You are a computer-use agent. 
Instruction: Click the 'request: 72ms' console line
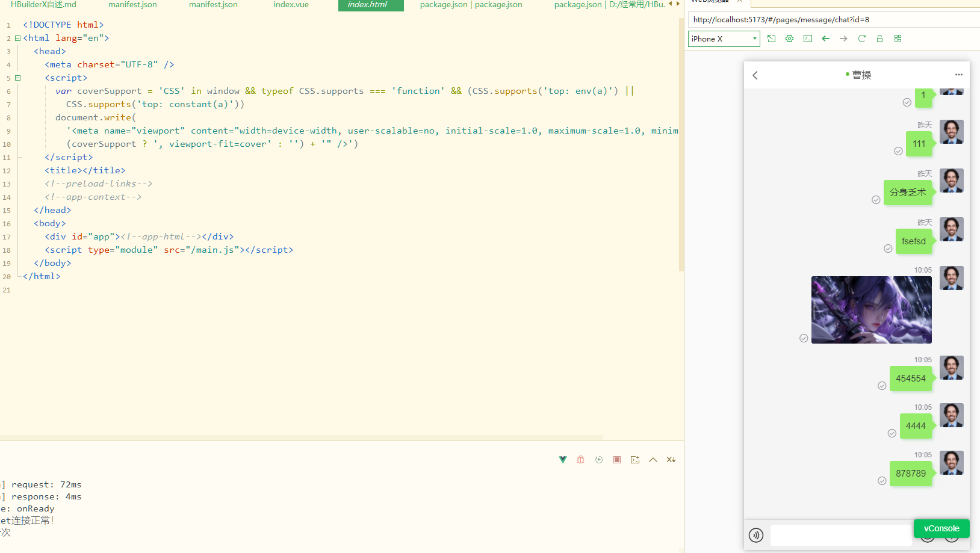tap(41, 484)
